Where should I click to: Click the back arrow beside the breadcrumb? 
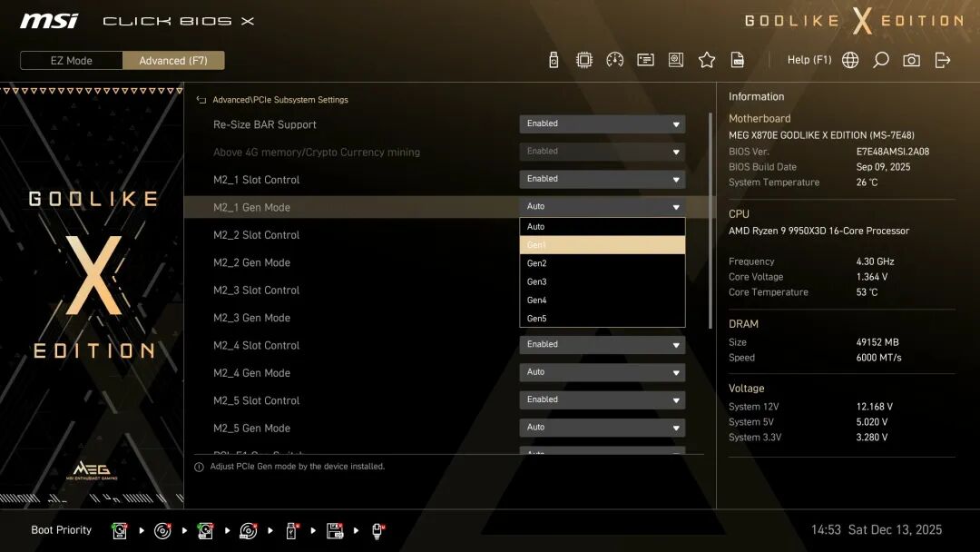(201, 100)
